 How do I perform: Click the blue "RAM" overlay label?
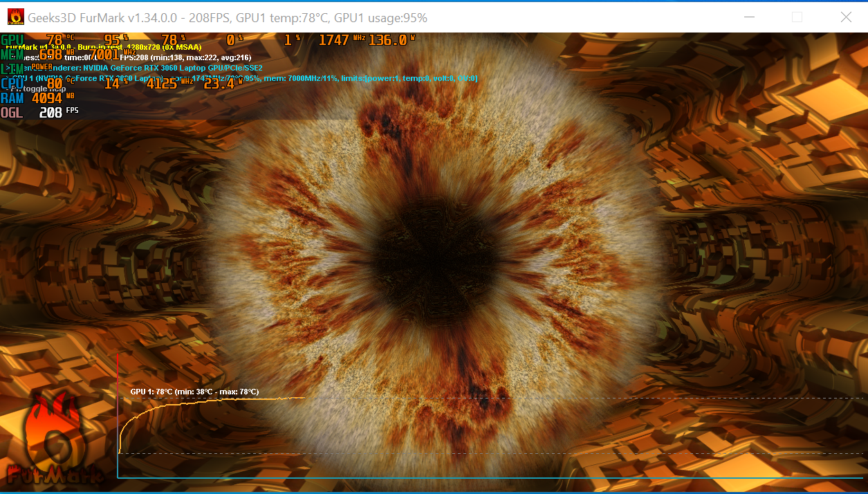point(12,98)
